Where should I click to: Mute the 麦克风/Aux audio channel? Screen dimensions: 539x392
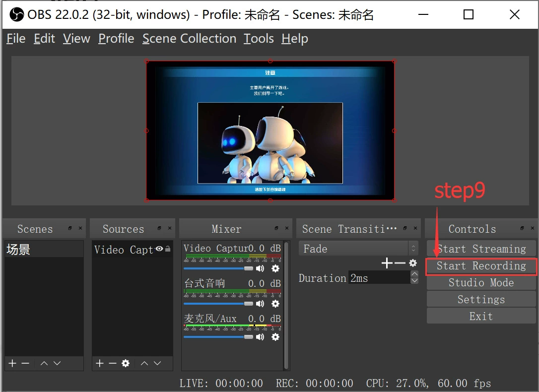coord(260,337)
